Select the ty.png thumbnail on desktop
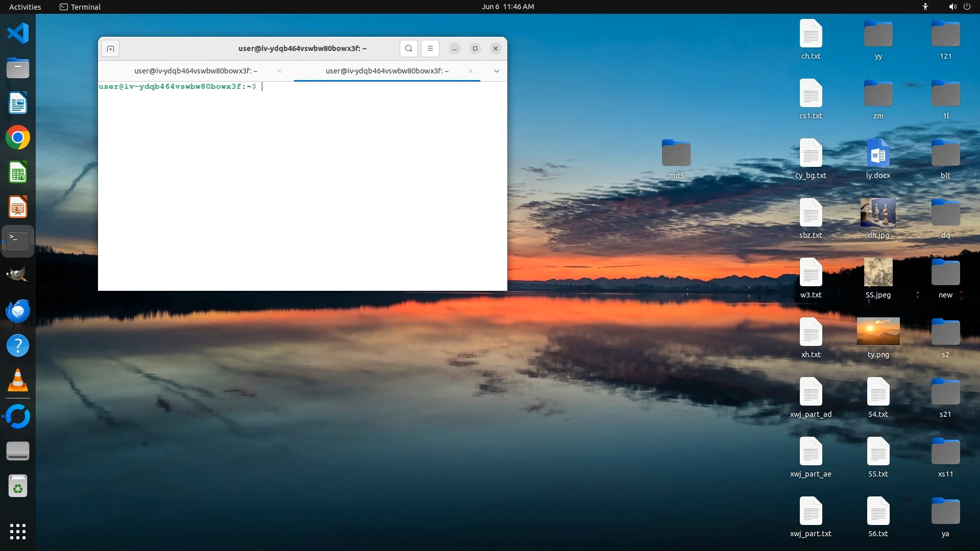The image size is (980, 551). point(878,332)
